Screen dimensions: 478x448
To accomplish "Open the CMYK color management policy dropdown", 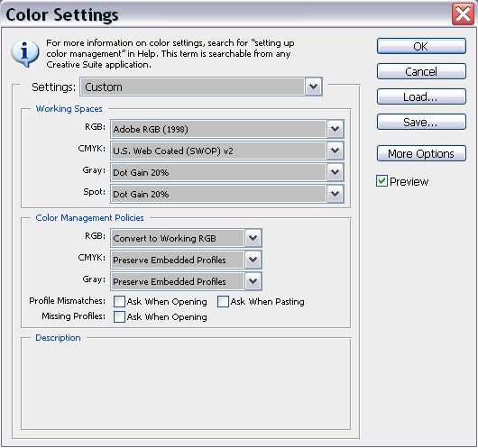I will (x=186, y=260).
